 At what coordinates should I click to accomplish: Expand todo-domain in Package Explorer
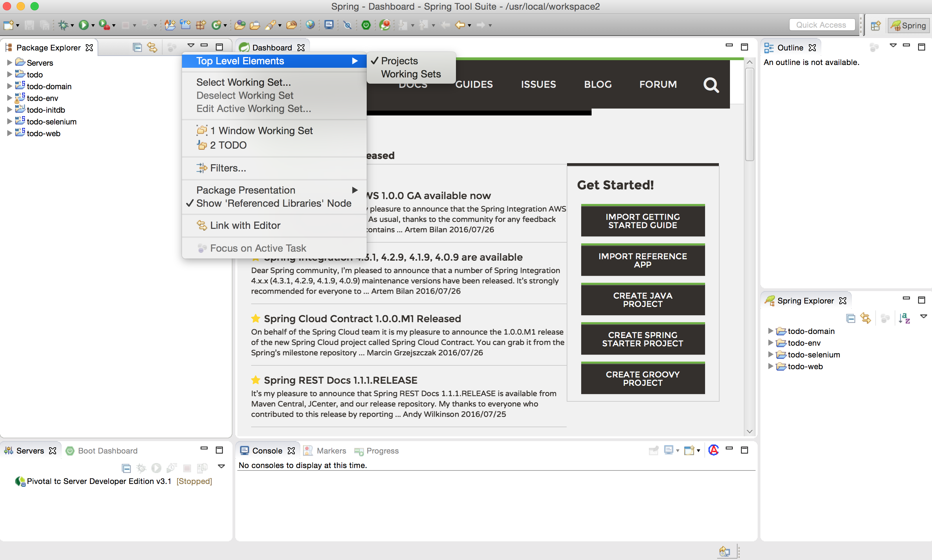[9, 86]
